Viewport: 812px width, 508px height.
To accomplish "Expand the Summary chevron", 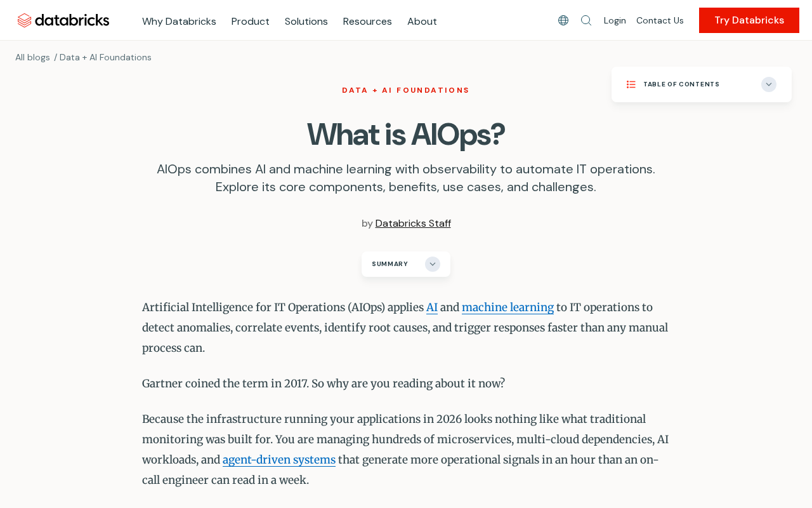I will tap(433, 264).
